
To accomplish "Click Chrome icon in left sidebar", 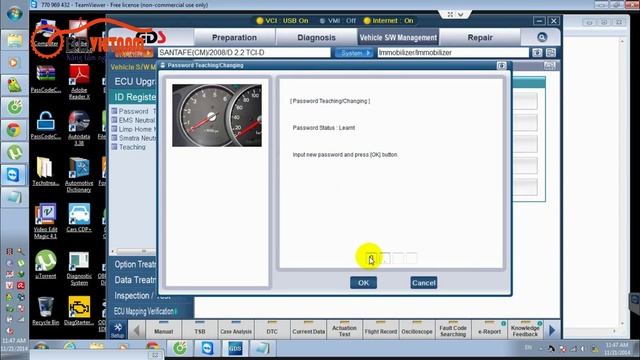I will (14, 130).
